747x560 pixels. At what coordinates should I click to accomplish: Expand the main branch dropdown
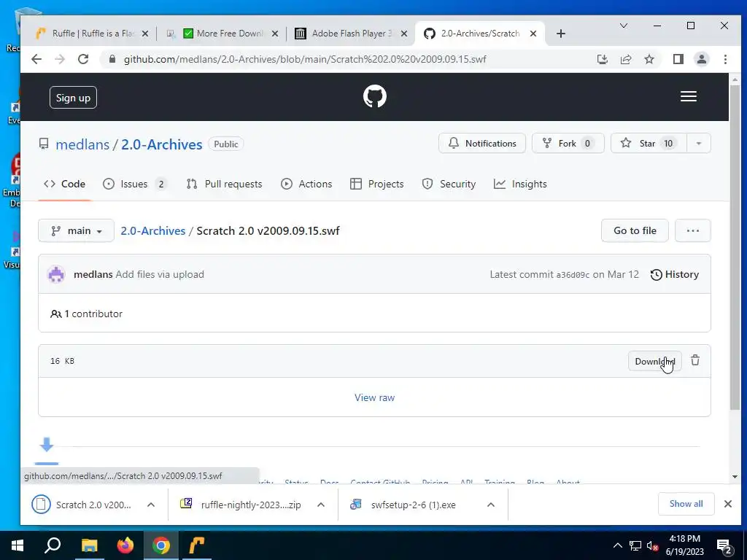click(76, 231)
